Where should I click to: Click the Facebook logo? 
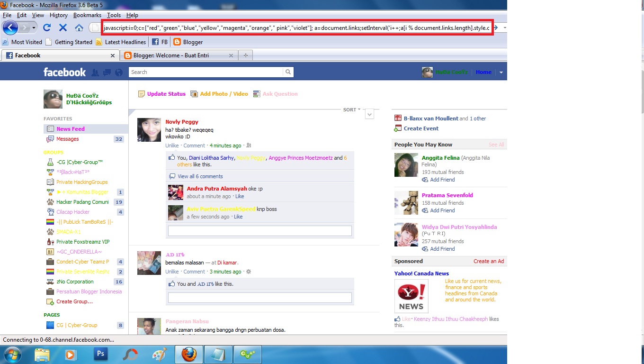65,72
